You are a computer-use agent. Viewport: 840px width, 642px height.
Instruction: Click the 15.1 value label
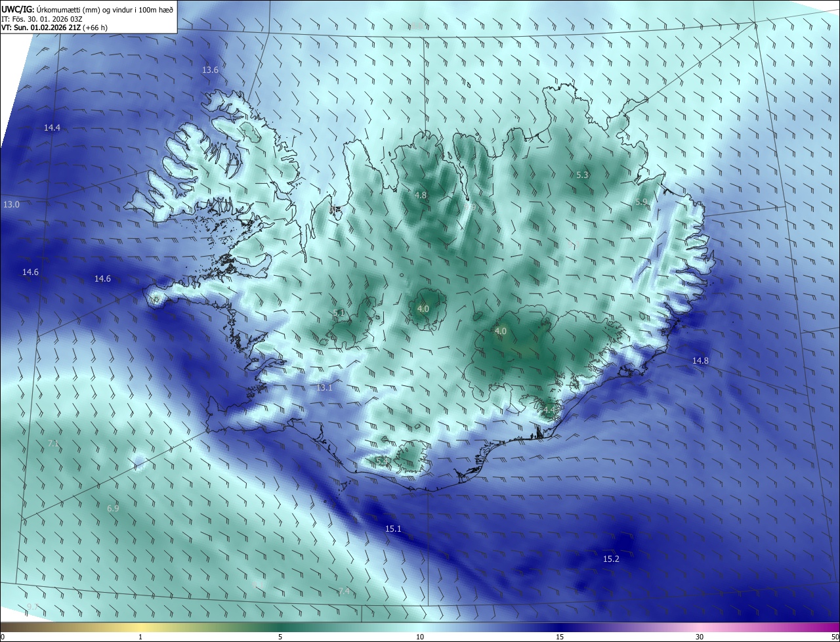[393, 529]
